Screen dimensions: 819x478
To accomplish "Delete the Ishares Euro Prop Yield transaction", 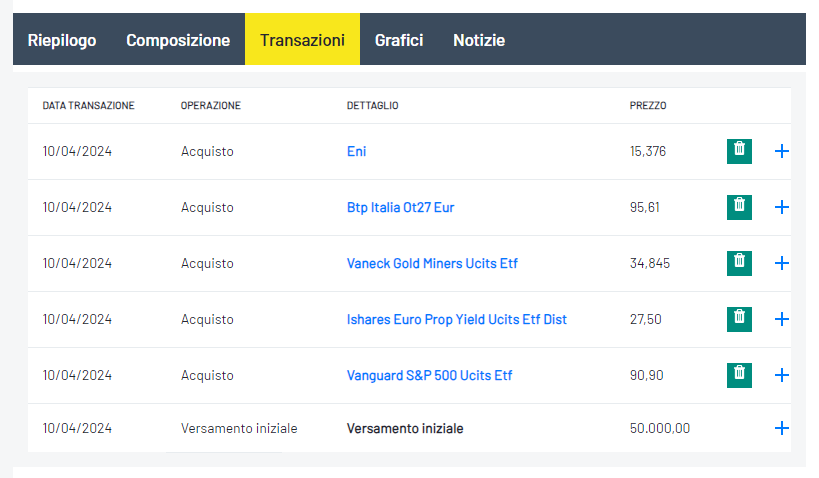I will (x=739, y=319).
